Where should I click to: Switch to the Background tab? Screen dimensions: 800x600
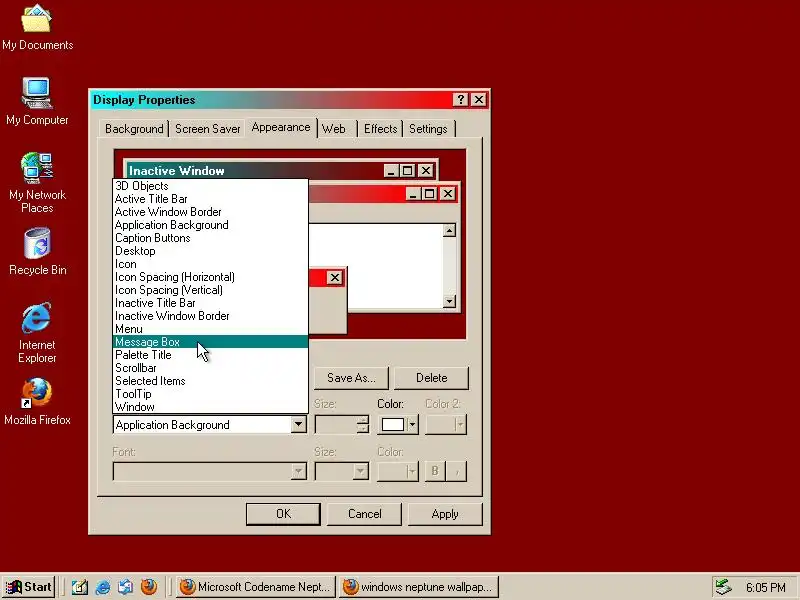tap(134, 129)
